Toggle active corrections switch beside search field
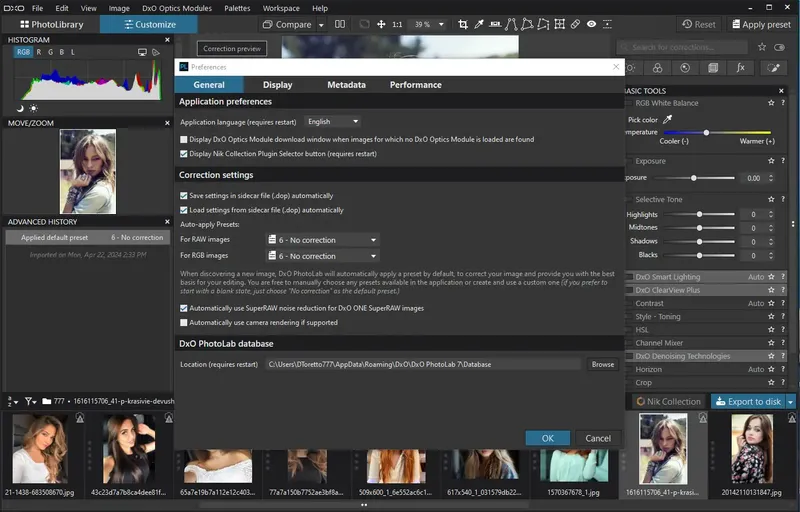 tap(780, 47)
